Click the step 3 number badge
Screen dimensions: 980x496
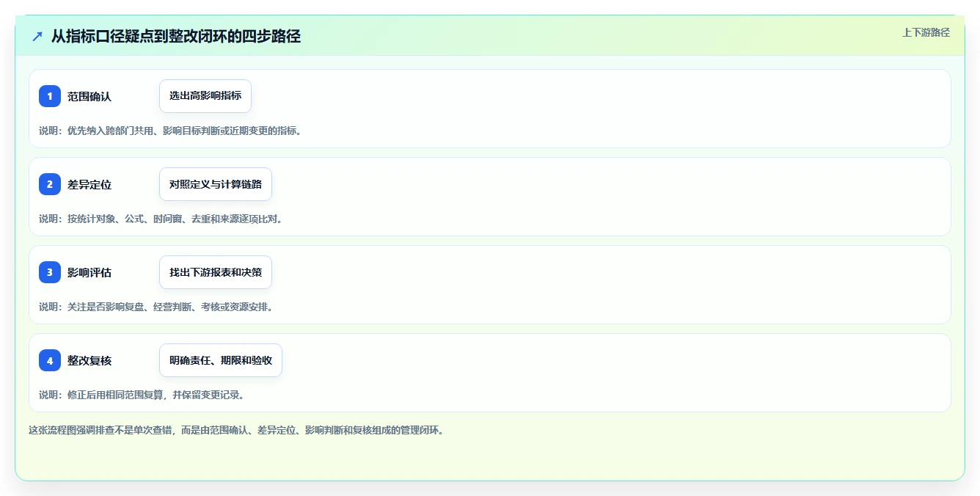click(50, 272)
